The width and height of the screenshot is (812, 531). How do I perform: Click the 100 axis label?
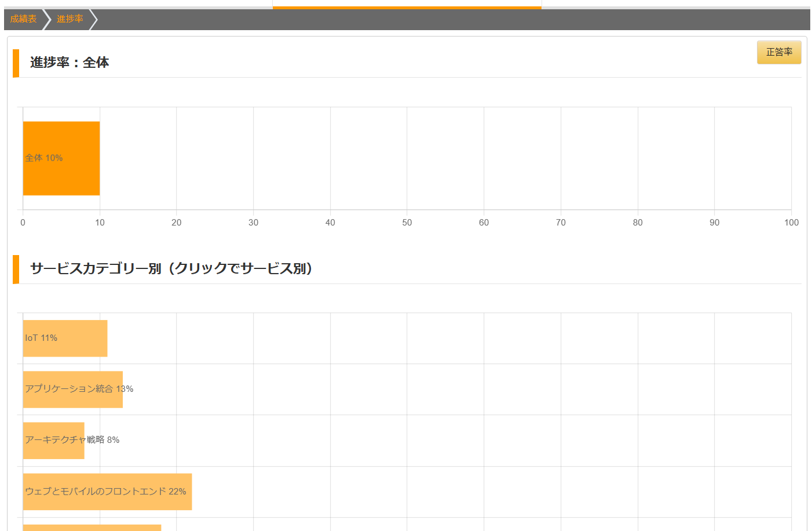(x=791, y=223)
